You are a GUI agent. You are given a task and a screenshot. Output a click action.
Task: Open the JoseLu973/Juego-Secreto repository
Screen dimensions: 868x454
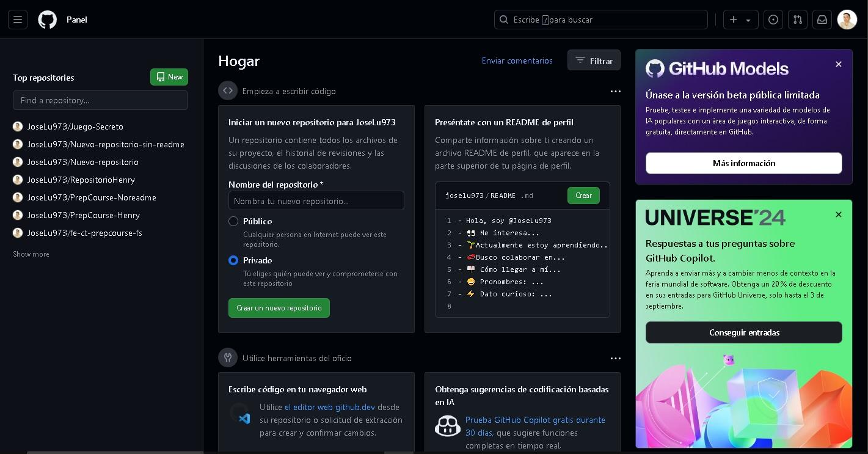tap(75, 126)
